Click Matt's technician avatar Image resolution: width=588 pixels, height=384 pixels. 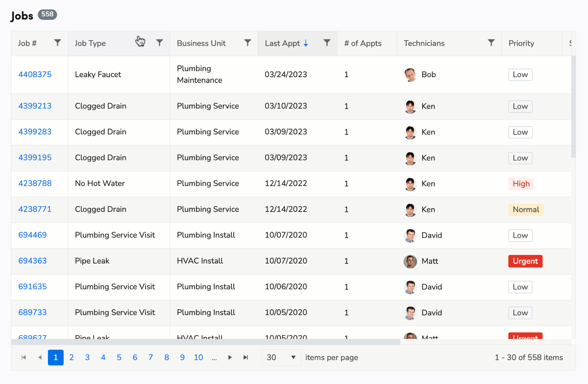click(x=410, y=261)
